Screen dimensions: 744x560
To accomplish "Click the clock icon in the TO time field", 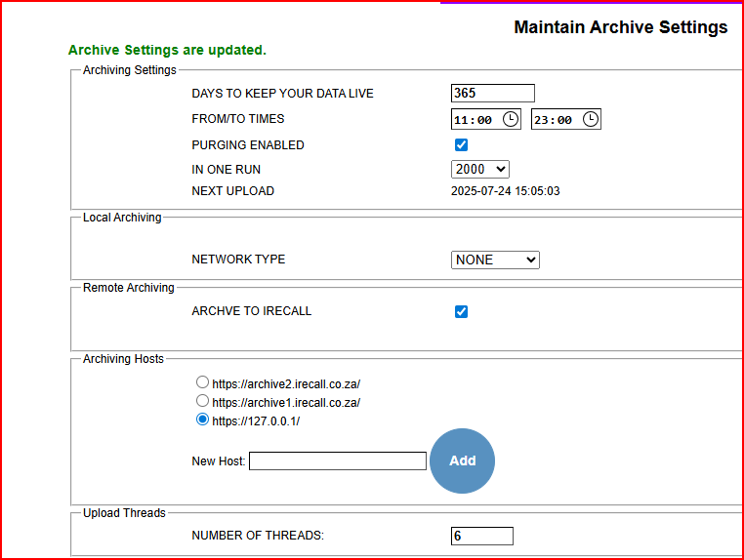I will click(x=591, y=119).
